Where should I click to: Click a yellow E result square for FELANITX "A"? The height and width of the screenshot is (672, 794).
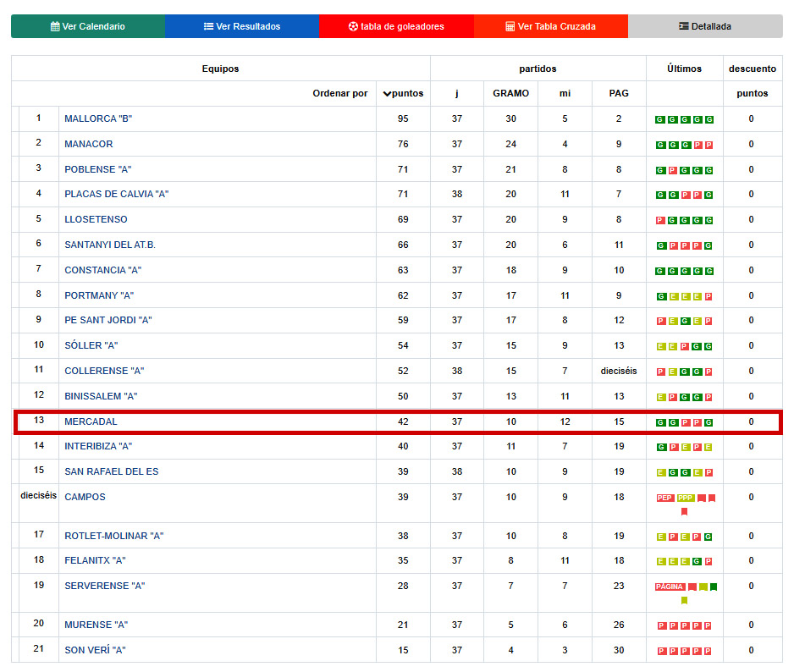[x=660, y=560]
